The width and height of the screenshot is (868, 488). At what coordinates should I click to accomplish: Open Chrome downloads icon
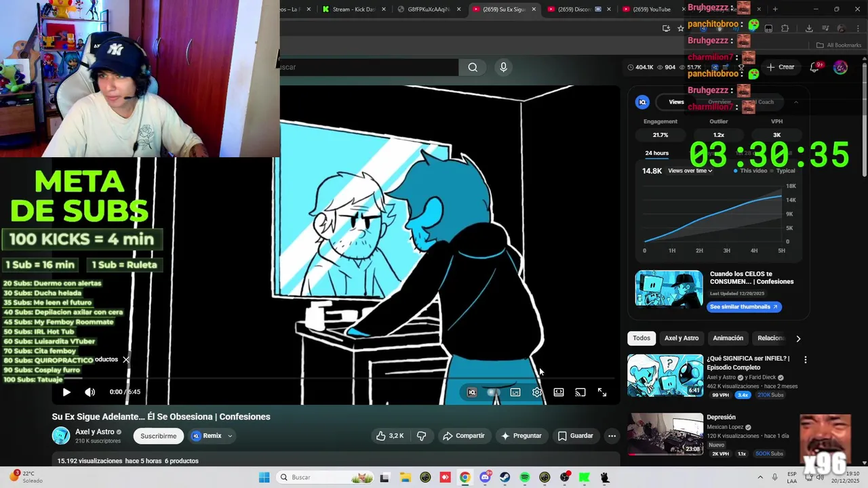(x=809, y=28)
